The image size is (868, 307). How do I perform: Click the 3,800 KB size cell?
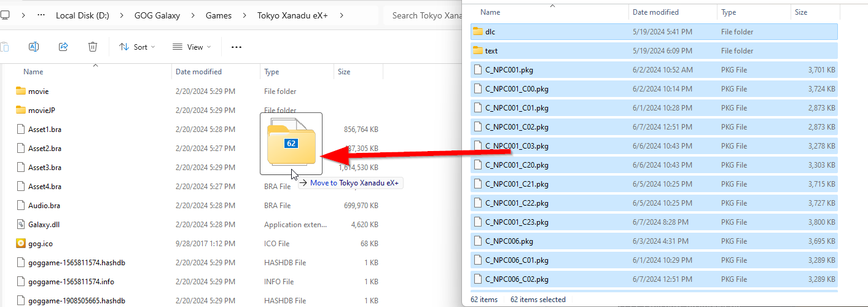coord(822,222)
